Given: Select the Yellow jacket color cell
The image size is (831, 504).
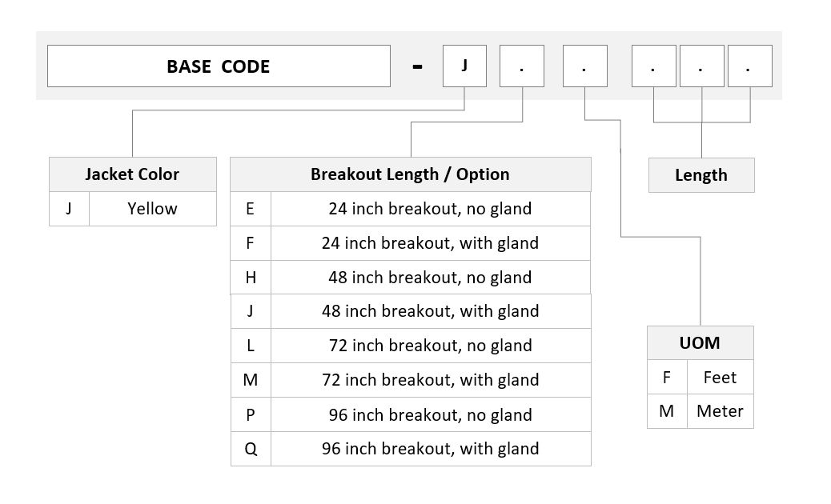Looking at the screenshot, I should [153, 209].
